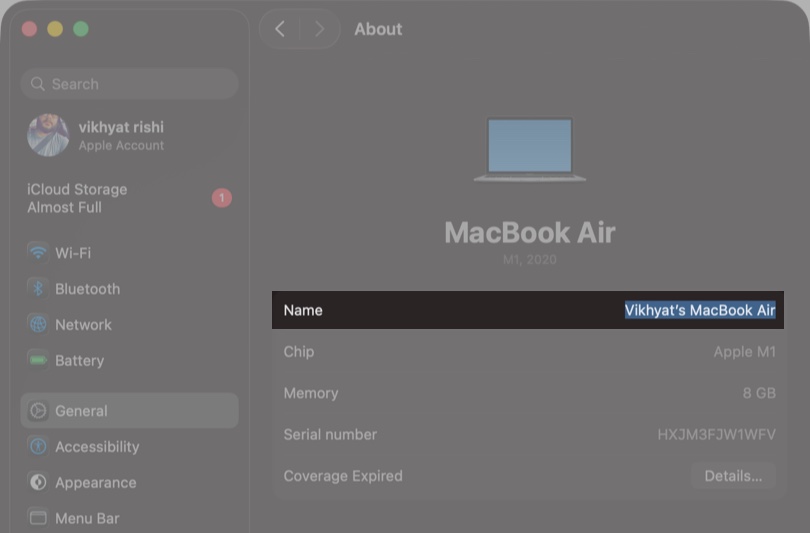This screenshot has height=533, width=810.
Task: Open Wi-Fi settings label
Action: pos(73,253)
